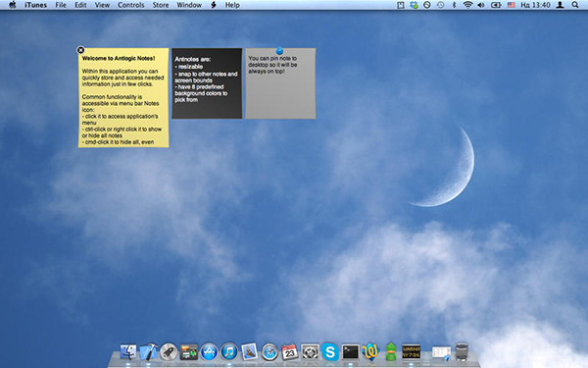Open the Time Machine menu bar icon

tap(441, 5)
